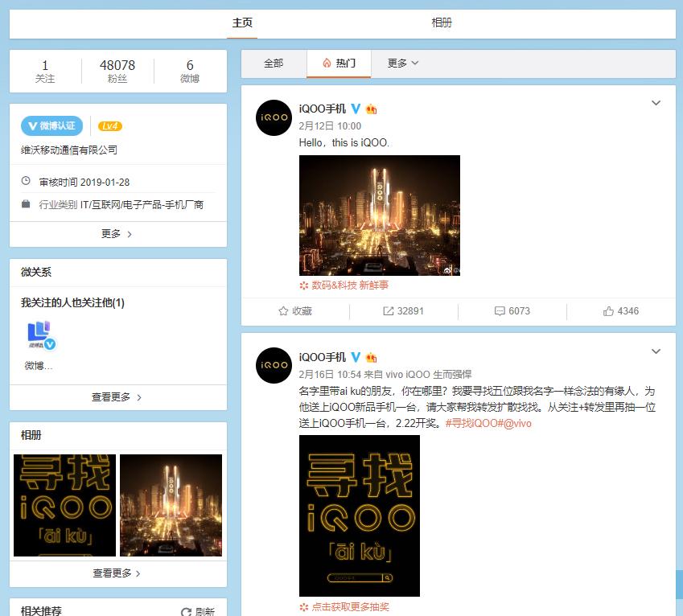The image size is (683, 616).
Task: Expand 更多 in the profile info card
Action: tap(117, 234)
